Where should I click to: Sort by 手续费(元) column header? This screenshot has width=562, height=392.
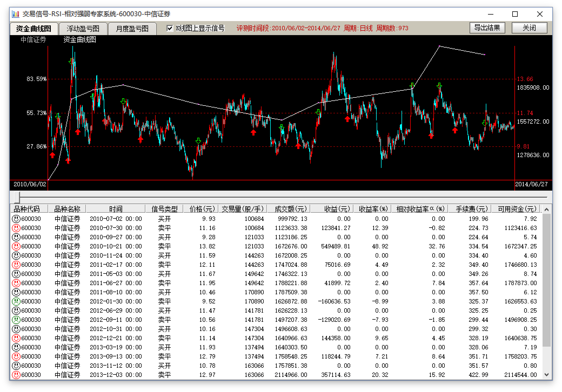[470, 209]
